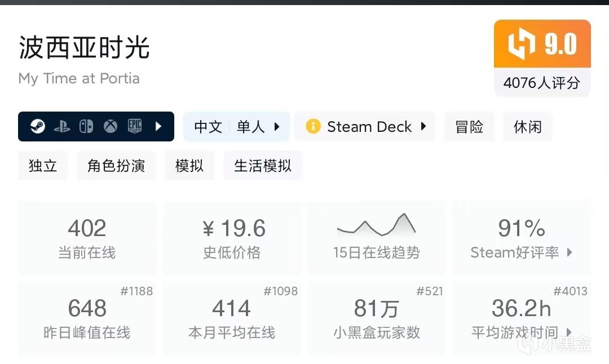The height and width of the screenshot is (364, 609).
Task: Expand the platform list arrow
Action: point(158,127)
